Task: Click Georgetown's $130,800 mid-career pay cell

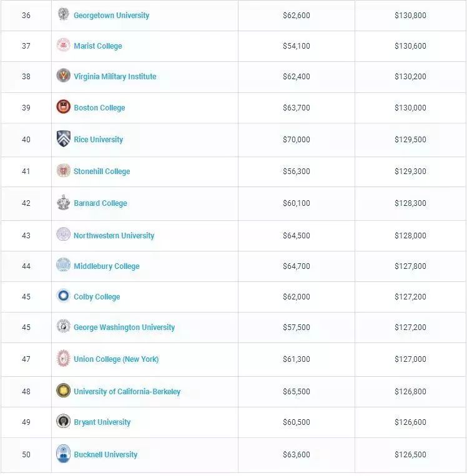Action: click(410, 15)
